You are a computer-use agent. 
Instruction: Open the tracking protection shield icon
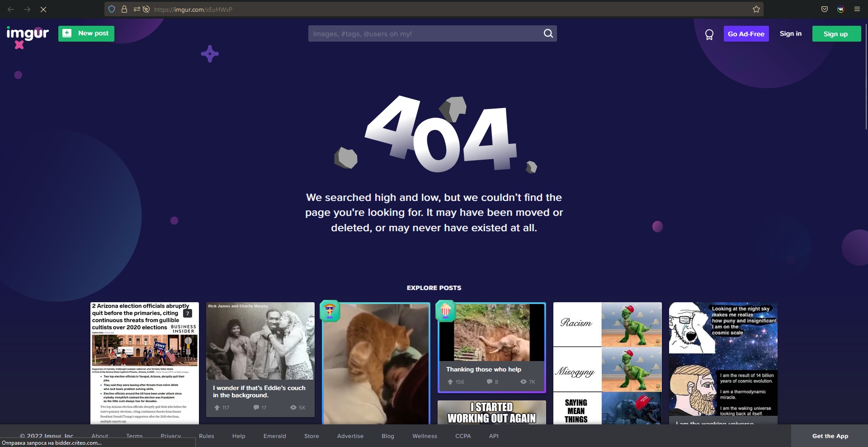[x=112, y=9]
